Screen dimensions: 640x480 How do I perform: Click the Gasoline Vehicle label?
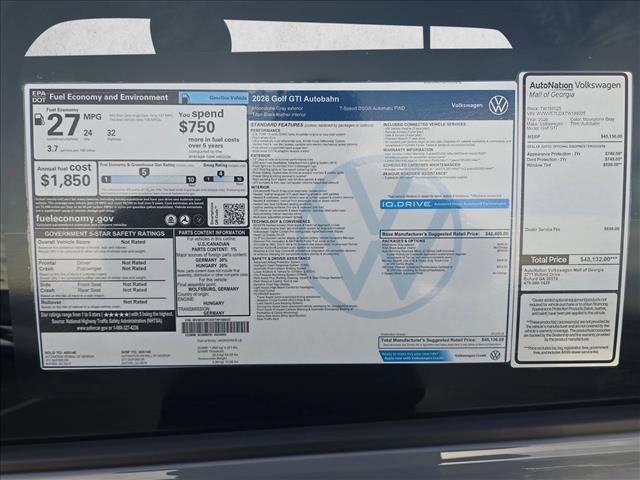[x=228, y=98]
